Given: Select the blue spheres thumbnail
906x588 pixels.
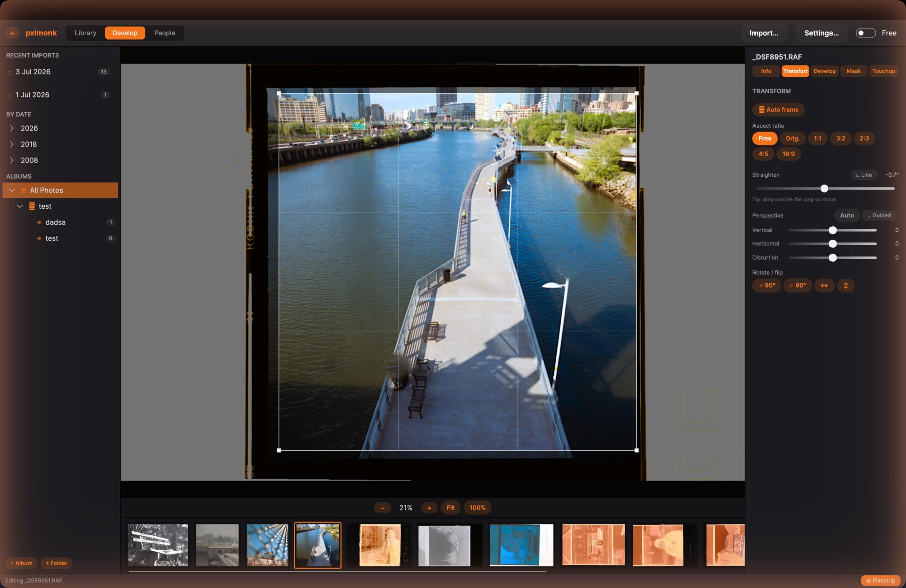Looking at the screenshot, I should pyautogui.click(x=267, y=545).
